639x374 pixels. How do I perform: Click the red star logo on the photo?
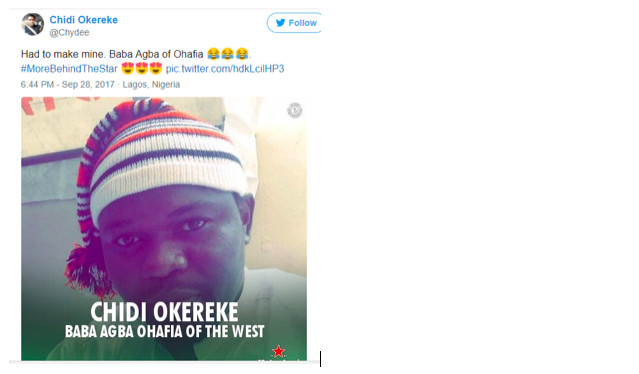278,351
